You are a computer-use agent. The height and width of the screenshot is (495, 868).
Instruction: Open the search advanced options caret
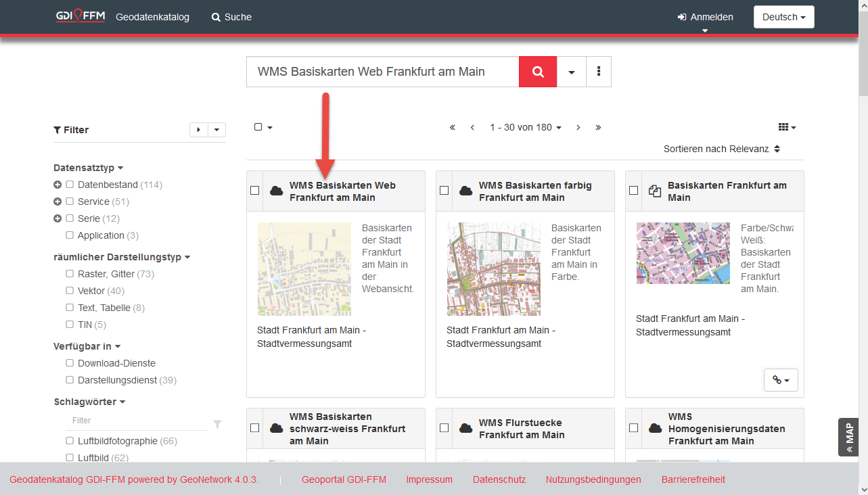pos(572,72)
